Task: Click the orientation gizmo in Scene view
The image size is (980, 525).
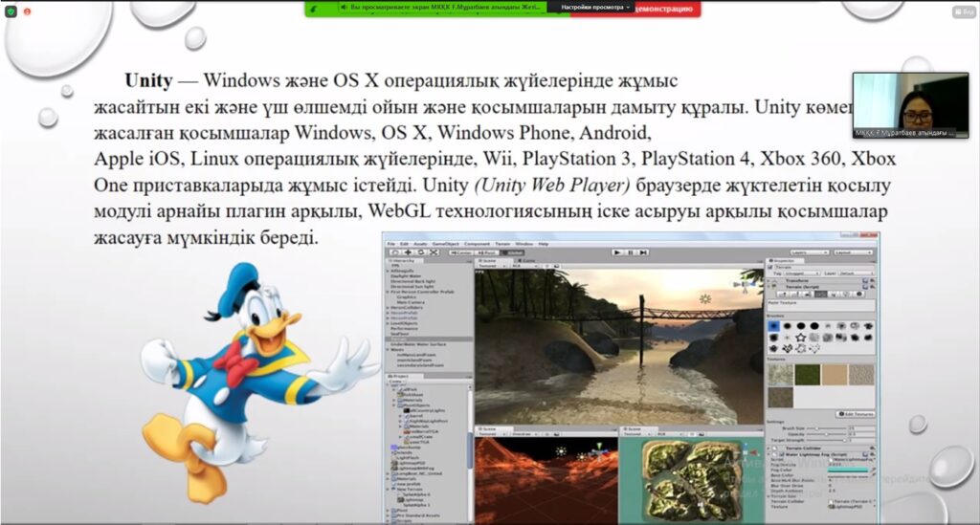Action: coord(746,286)
